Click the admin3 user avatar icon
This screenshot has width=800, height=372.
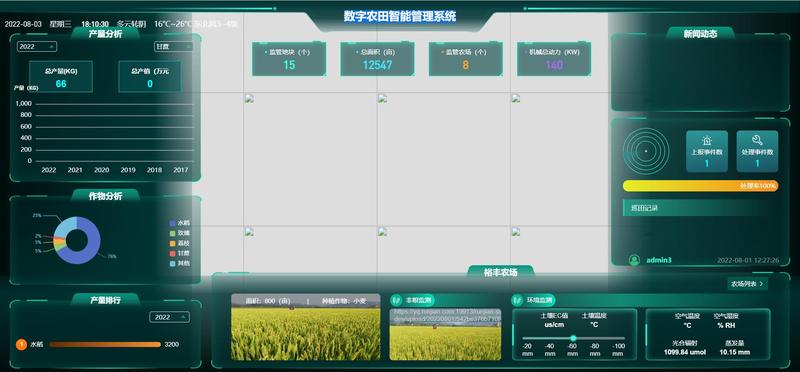coord(634,260)
